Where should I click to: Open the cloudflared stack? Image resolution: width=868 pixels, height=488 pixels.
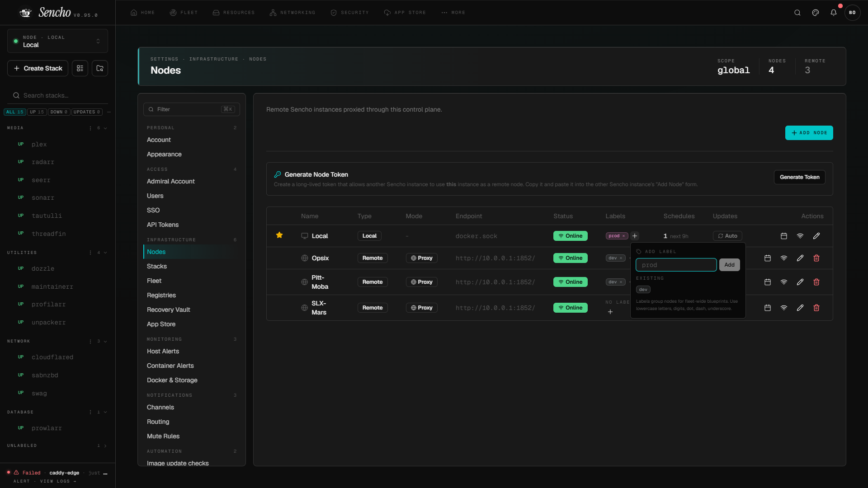[x=52, y=357]
